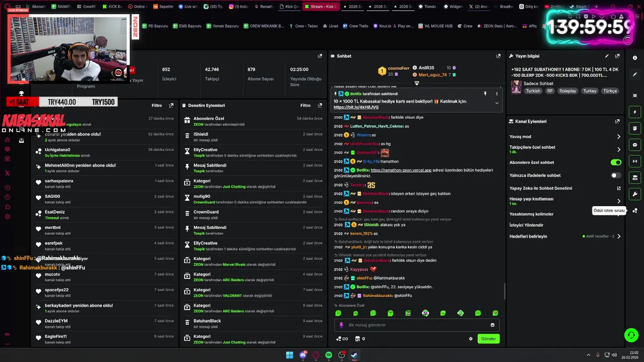Viewport: 644px width, 362px height.
Task: Edit stream info with pencil icon in Yayın bilgisi
Action: (x=607, y=56)
